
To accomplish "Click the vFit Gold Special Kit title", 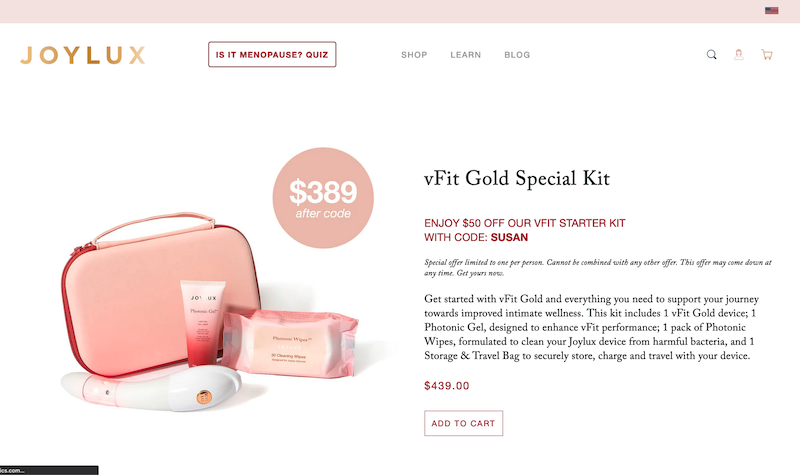I will [517, 179].
